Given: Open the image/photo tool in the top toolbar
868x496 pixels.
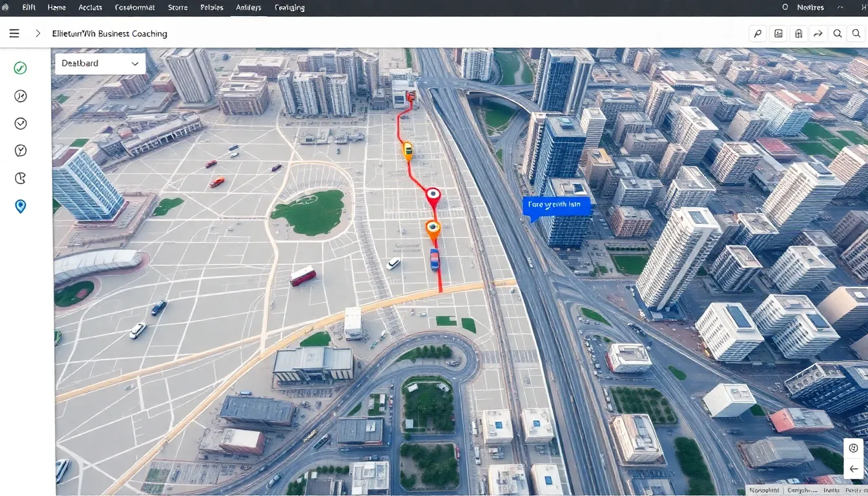Looking at the screenshot, I should (778, 33).
